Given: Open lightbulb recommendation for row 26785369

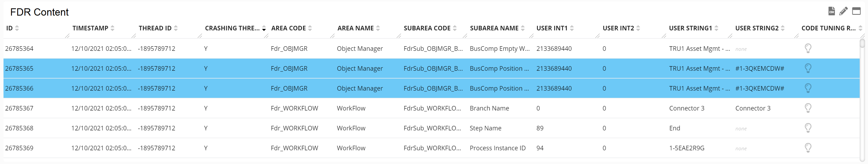Looking at the screenshot, I should click(808, 148).
